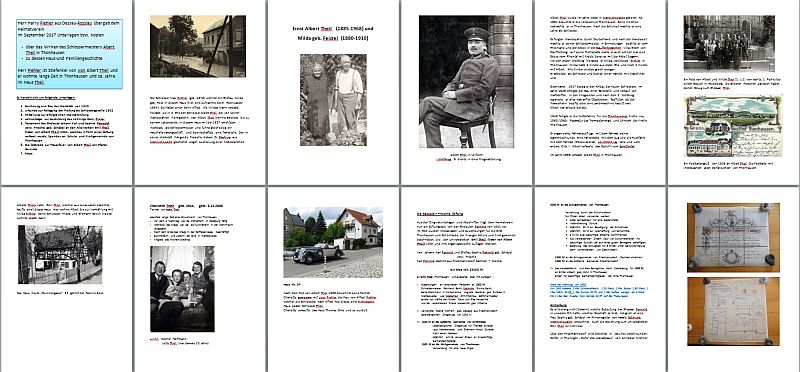800x372 pixels.
Task: Click the heading 'Ernst Albert Theil (1885-1968) und'
Action: [x=332, y=29]
